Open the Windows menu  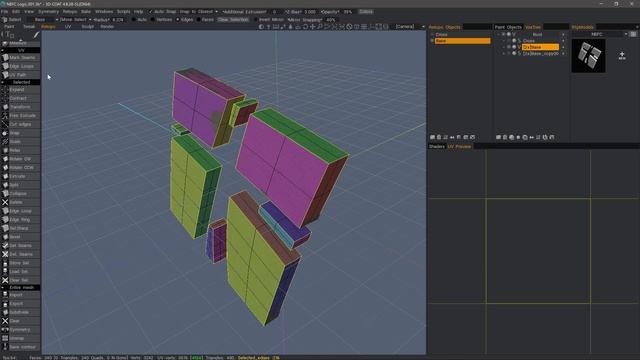104,12
